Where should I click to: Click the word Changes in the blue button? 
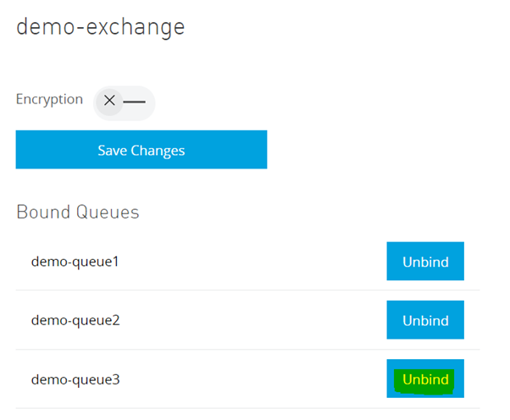[158, 151]
